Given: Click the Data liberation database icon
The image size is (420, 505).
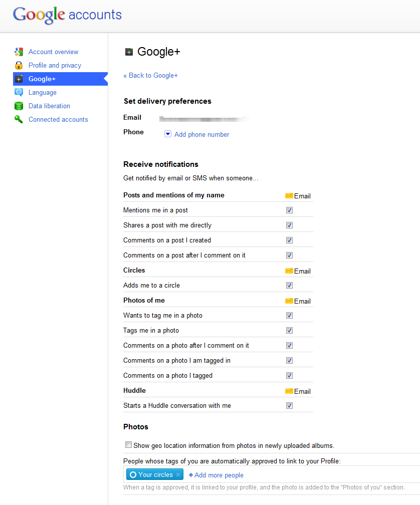Looking at the screenshot, I should (19, 106).
